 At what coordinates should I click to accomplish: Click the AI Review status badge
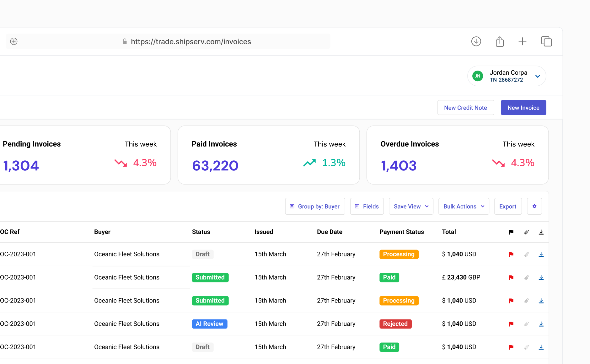point(210,324)
